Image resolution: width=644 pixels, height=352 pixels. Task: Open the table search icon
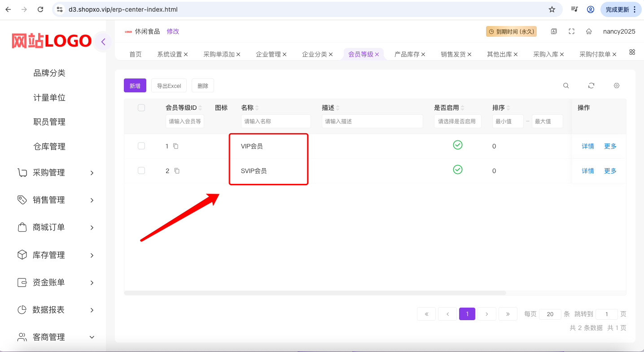(x=566, y=86)
